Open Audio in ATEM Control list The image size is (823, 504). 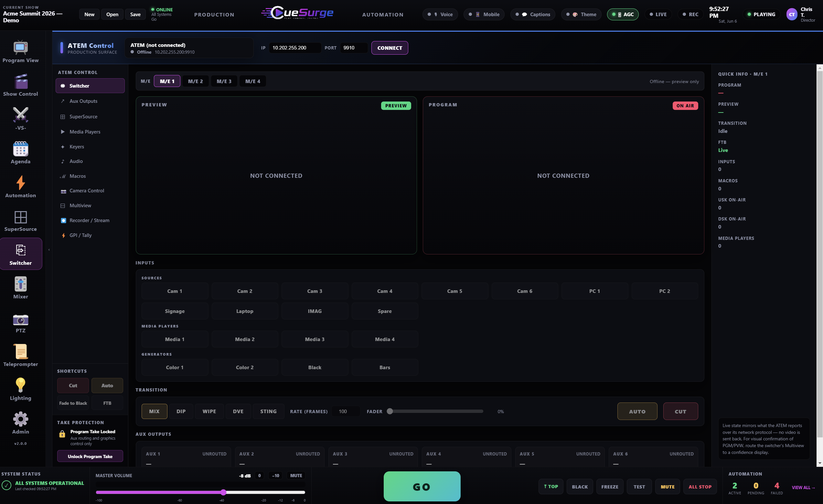(x=90, y=161)
